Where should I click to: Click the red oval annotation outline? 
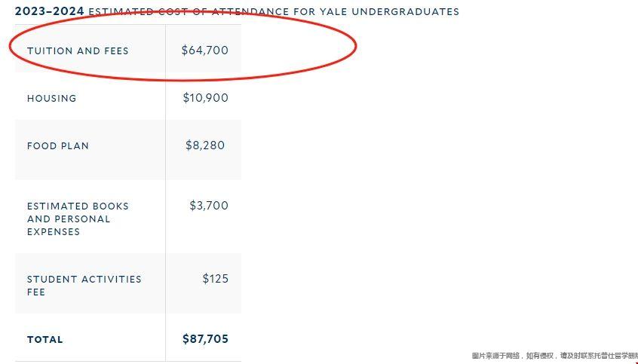357,45
